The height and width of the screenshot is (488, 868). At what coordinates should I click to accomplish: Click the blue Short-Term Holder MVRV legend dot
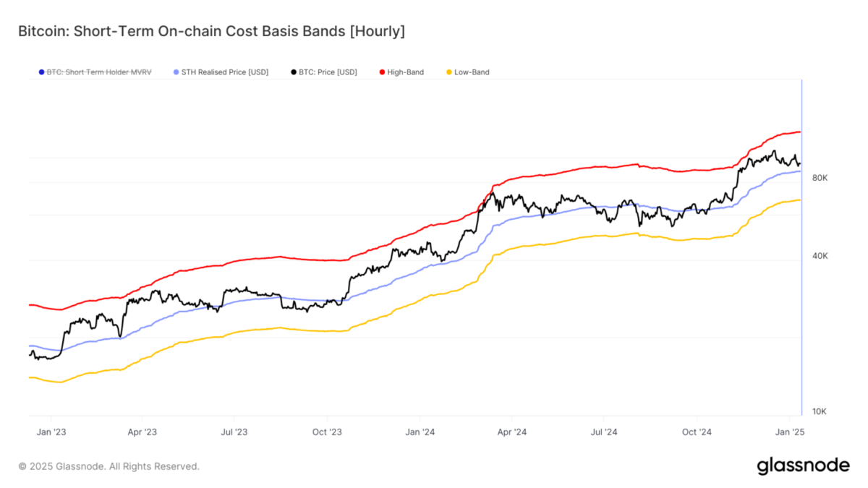(x=41, y=72)
